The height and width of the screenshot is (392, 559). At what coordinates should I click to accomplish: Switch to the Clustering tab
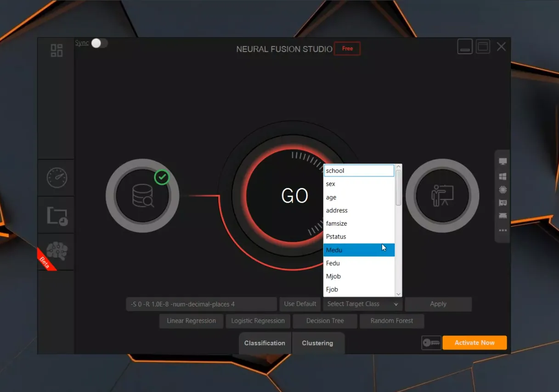coord(318,343)
